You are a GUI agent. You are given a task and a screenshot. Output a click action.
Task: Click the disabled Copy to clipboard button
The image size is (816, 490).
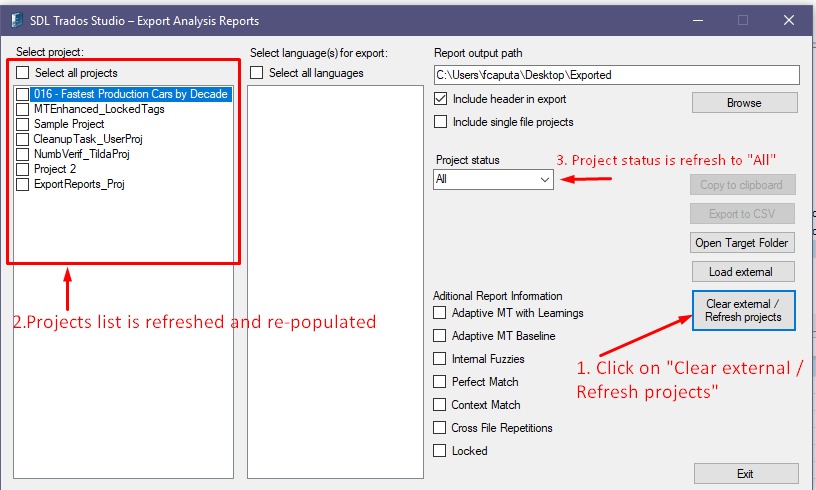click(x=742, y=185)
